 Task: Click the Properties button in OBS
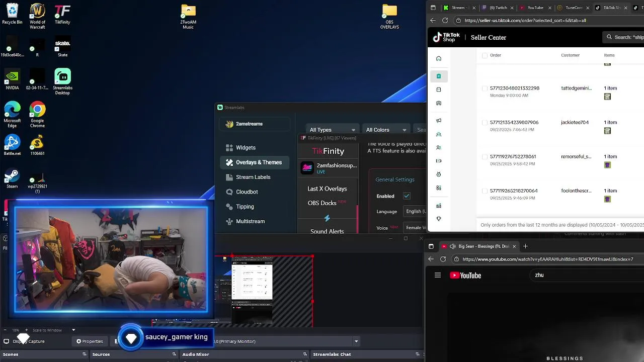tap(90, 341)
